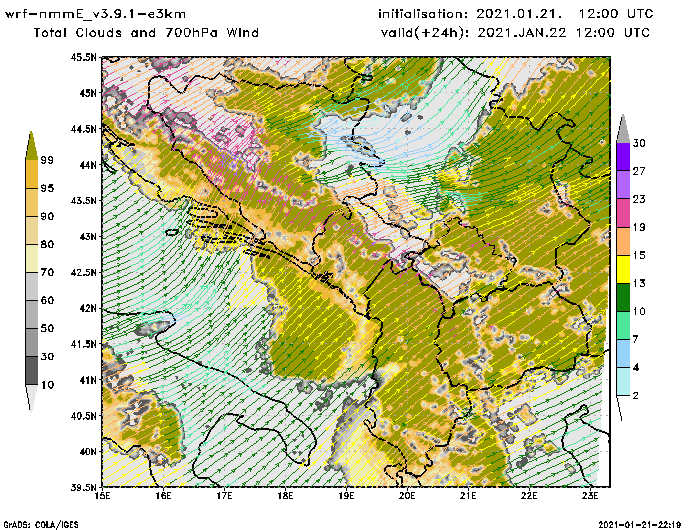700x530 pixels.
Task: Click the '43N' latitude label
Action: click(88, 236)
